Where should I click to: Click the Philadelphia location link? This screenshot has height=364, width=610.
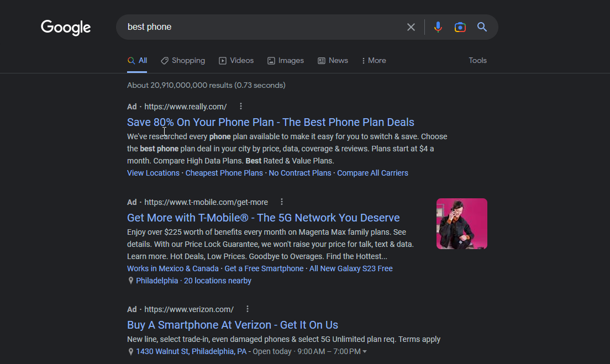point(157,281)
